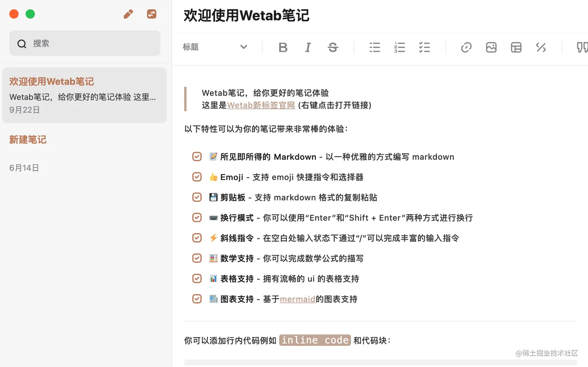Uncheck the 斜线指令 checkbox
588x367 pixels.
[197, 238]
